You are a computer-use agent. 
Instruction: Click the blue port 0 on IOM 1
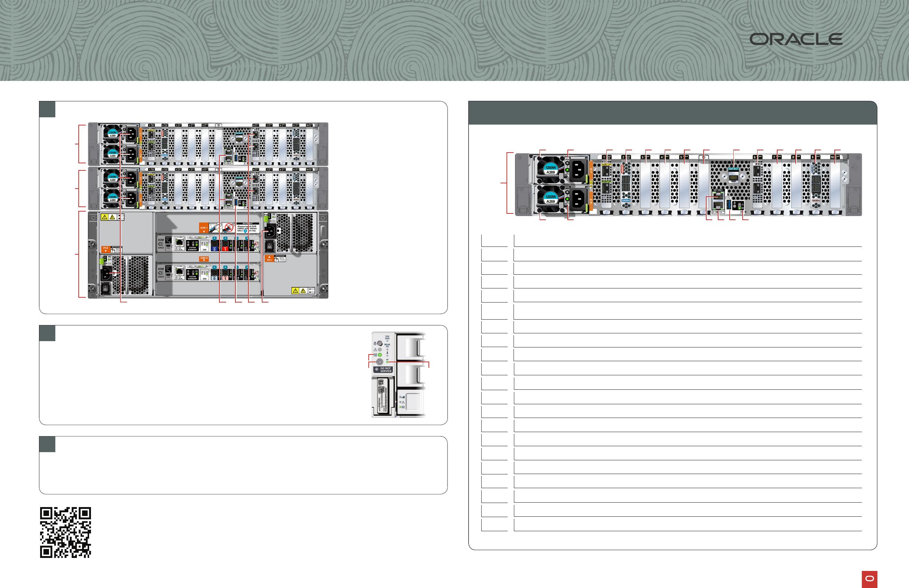[x=215, y=246]
